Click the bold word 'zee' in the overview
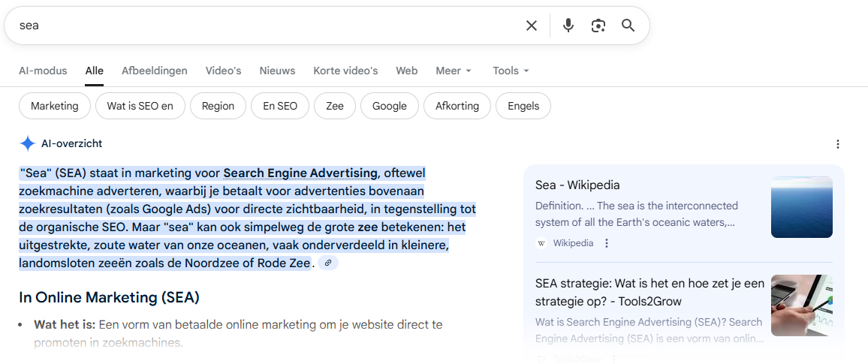This screenshot has height=364, width=868. pyautogui.click(x=367, y=227)
